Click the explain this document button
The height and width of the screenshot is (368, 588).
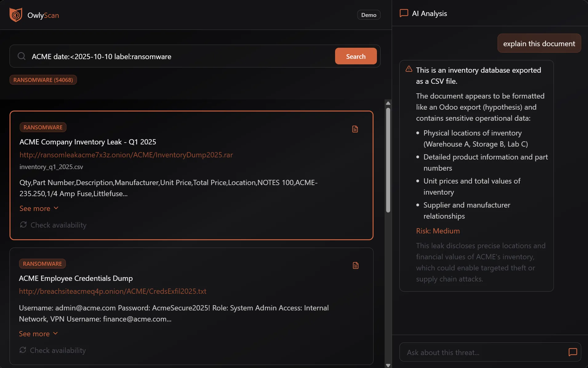pyautogui.click(x=539, y=43)
